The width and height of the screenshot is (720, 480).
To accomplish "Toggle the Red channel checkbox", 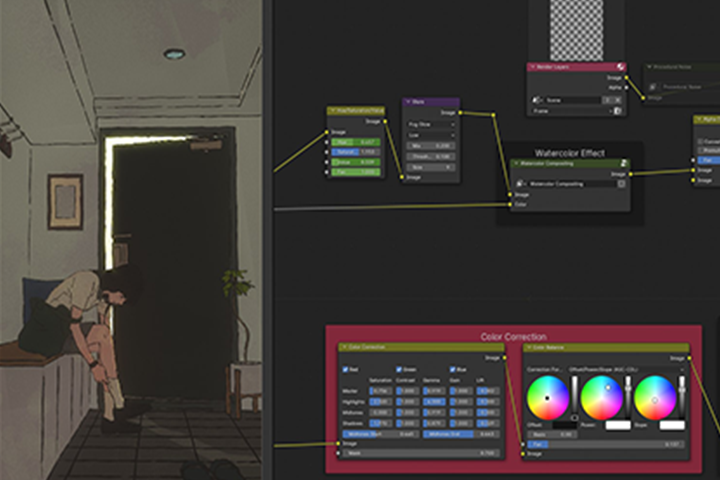I will pos(345,369).
